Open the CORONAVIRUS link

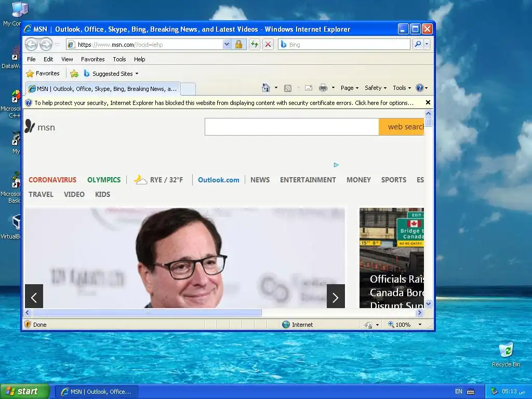[52, 180]
